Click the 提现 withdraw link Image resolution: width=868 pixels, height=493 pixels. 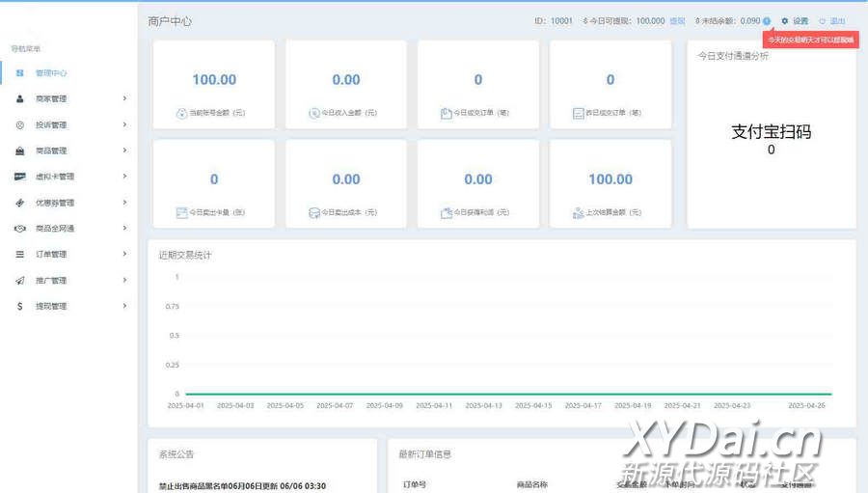(x=677, y=20)
